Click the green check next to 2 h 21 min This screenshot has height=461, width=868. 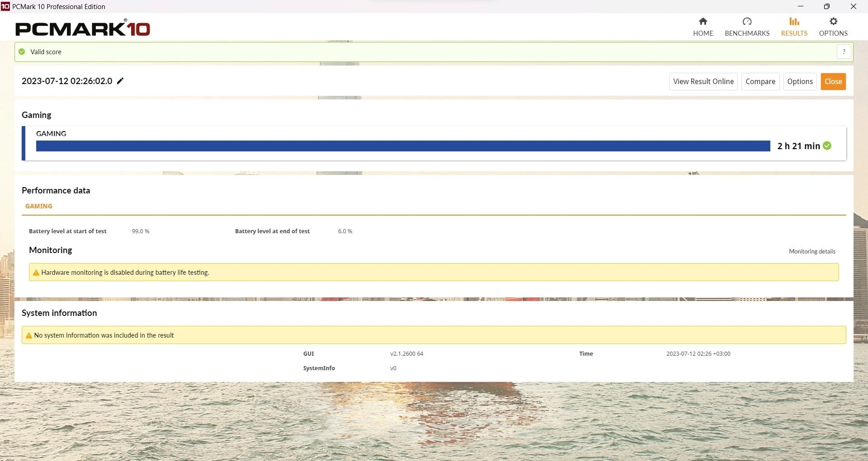827,146
